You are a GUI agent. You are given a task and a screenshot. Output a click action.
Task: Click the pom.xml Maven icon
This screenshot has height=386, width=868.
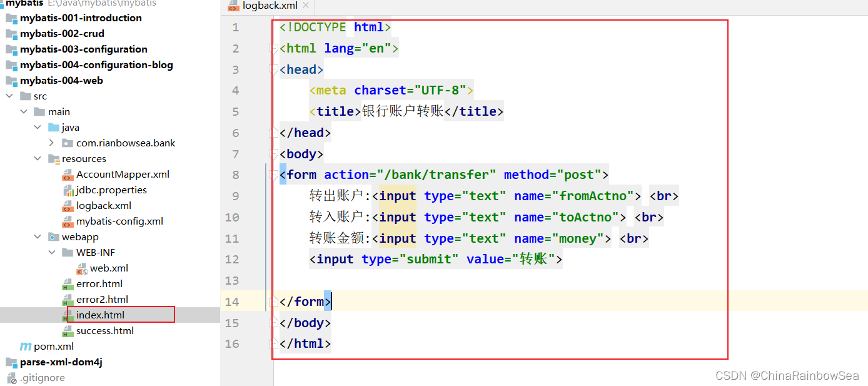[26, 347]
